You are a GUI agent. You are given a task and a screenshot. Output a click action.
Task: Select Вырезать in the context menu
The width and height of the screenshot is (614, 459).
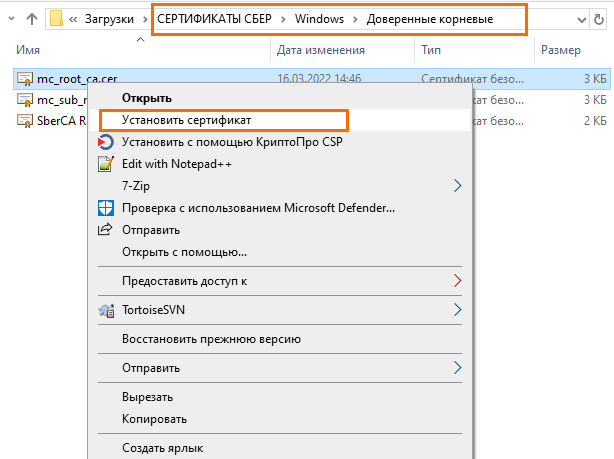point(148,397)
